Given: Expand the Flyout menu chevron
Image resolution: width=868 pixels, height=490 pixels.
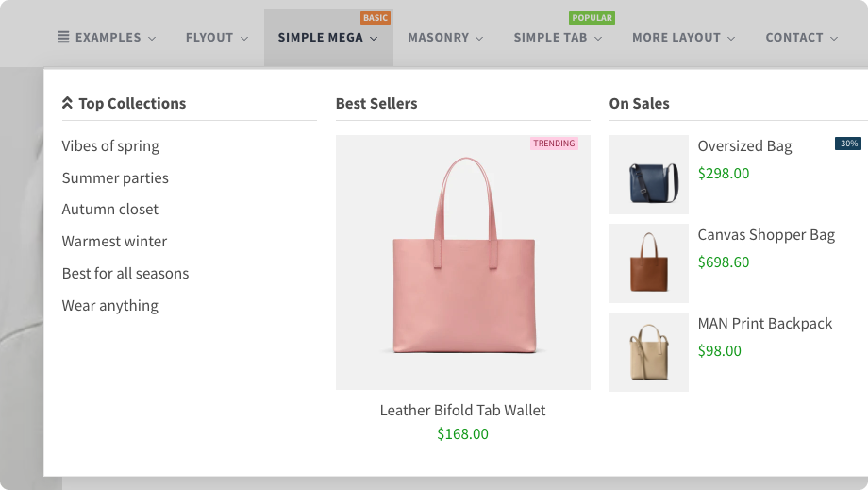Looking at the screenshot, I should [244, 39].
